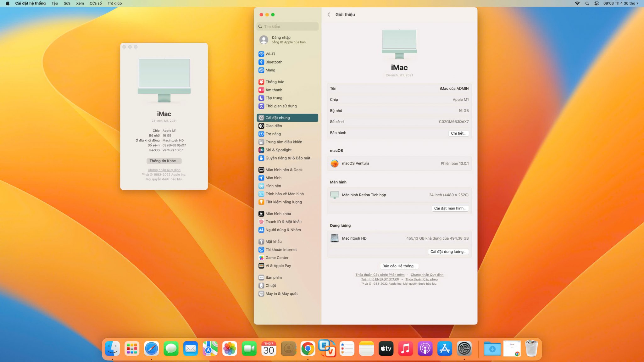Open Mật khẩu settings in sidebar
Viewport: 644px width, 362px height.
pos(287,242)
